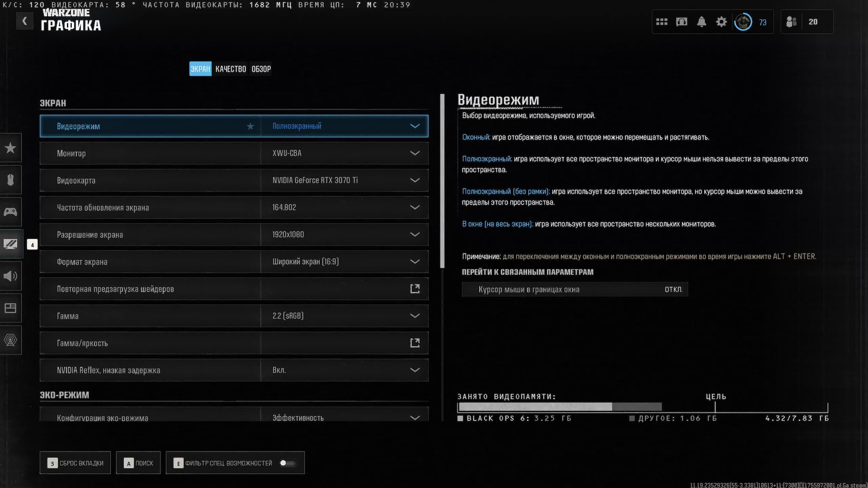Screen dimensions: 868x488
Task: Click the ПОИСК button
Action: coord(138,463)
